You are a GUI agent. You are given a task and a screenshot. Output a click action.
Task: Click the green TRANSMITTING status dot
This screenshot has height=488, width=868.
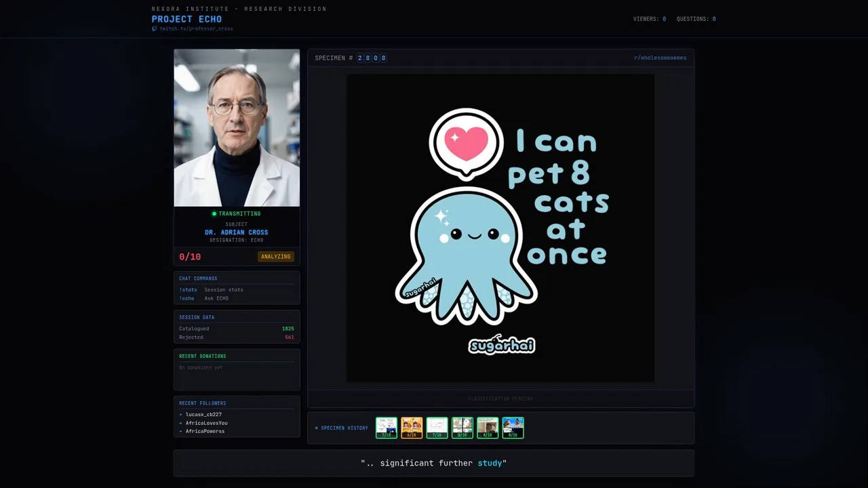point(214,213)
